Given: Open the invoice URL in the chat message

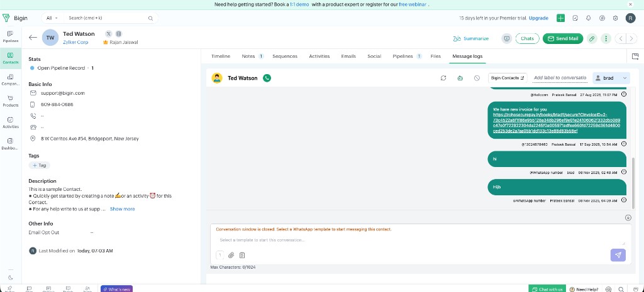Looking at the screenshot, I should [557, 122].
